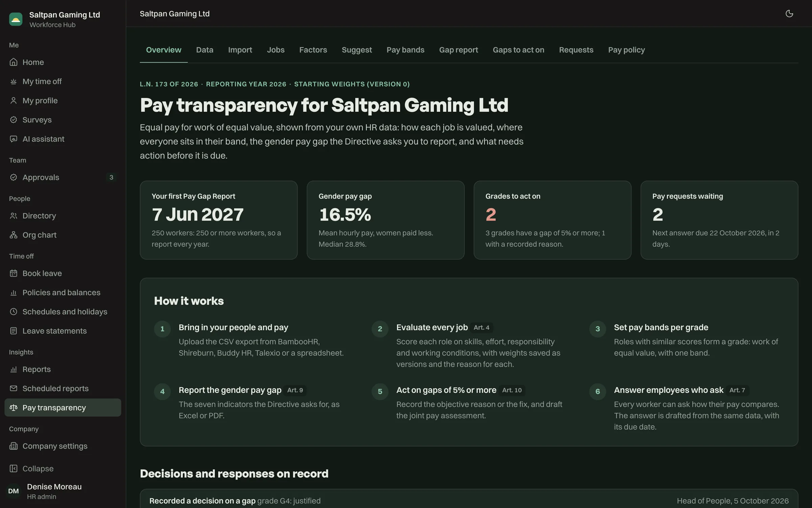
Task: Open the Pay requests waiting card
Action: [x=719, y=220]
